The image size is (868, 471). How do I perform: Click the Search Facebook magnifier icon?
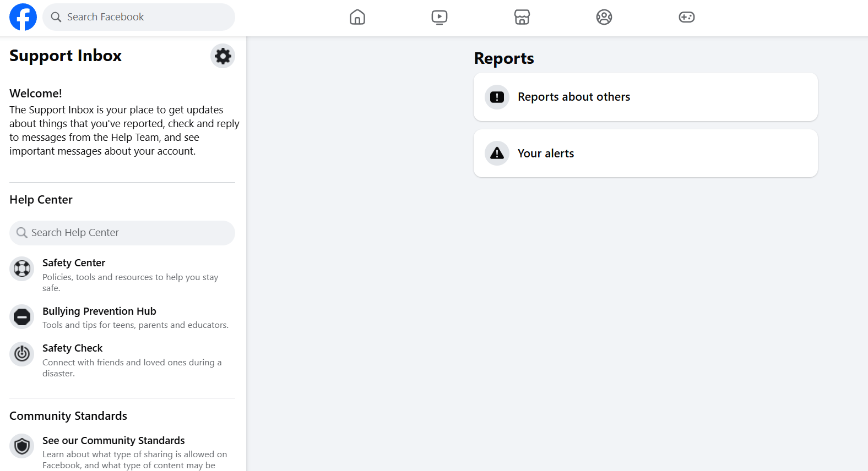[56, 17]
